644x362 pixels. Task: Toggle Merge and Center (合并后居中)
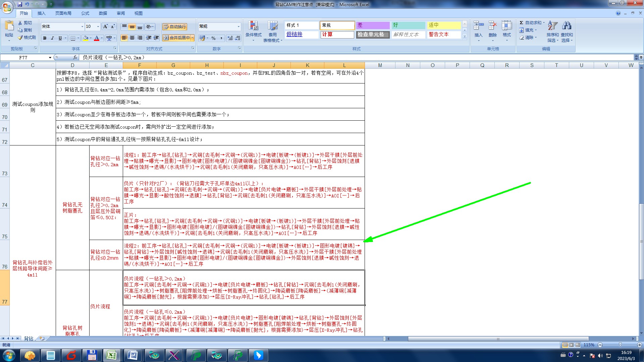[x=177, y=38]
